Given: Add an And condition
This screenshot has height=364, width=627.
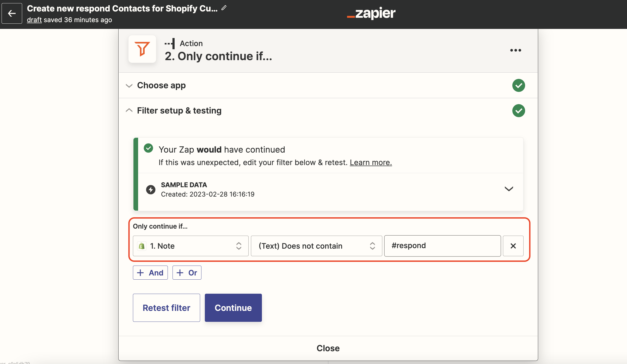Looking at the screenshot, I should (150, 273).
